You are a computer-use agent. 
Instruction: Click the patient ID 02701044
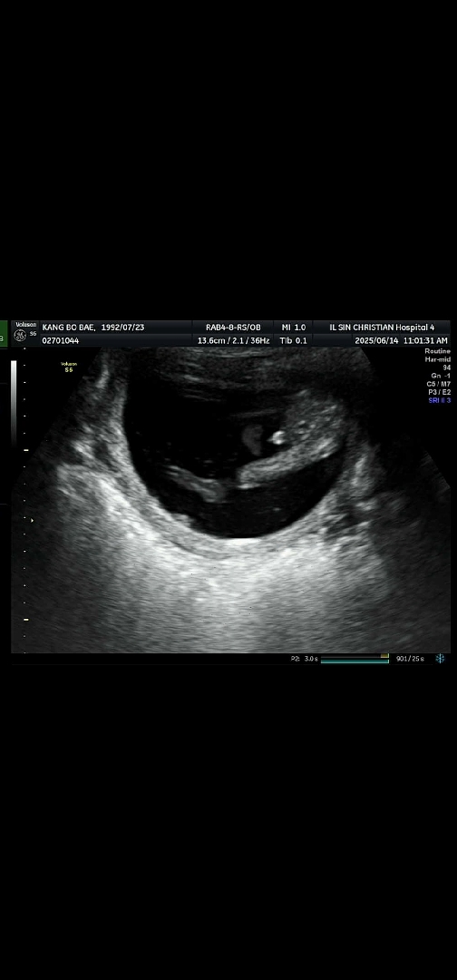click(61, 340)
